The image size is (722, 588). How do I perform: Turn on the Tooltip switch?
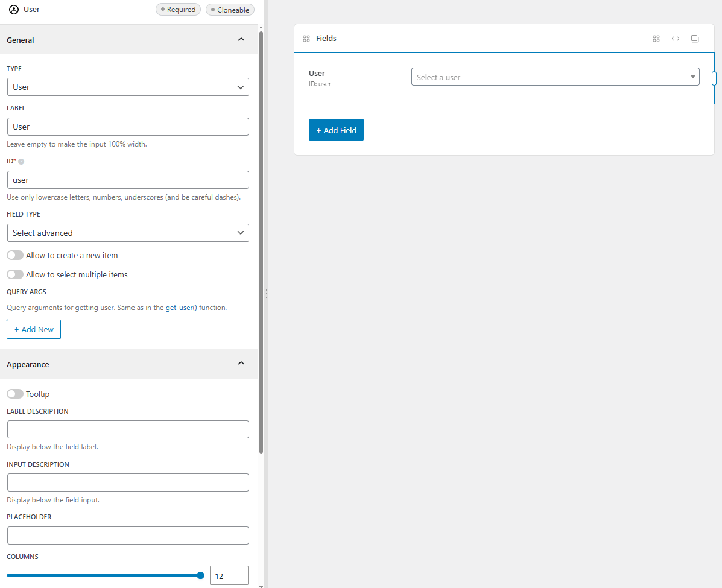15,394
